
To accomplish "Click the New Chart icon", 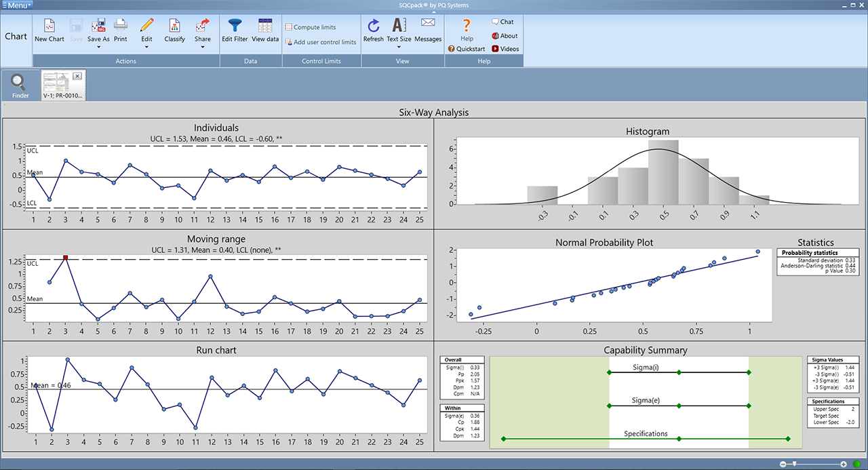I will pos(49,26).
